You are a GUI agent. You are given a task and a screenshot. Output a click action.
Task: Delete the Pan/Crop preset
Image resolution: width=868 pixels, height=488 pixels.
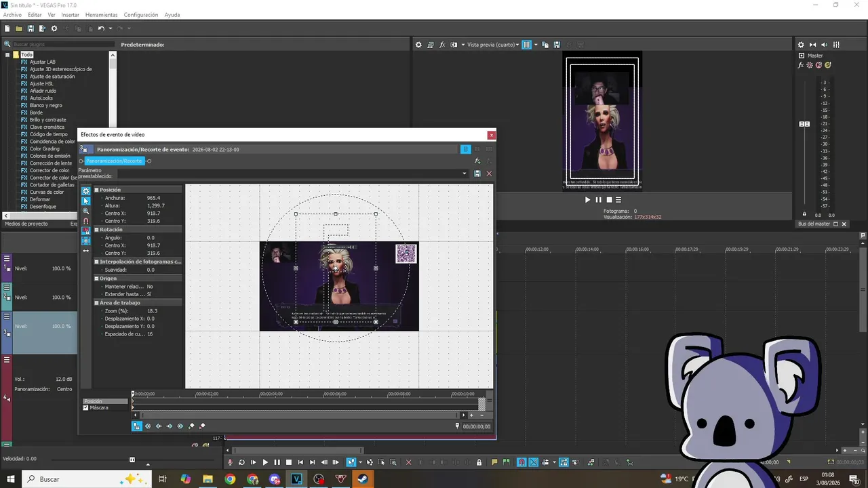[x=489, y=174]
